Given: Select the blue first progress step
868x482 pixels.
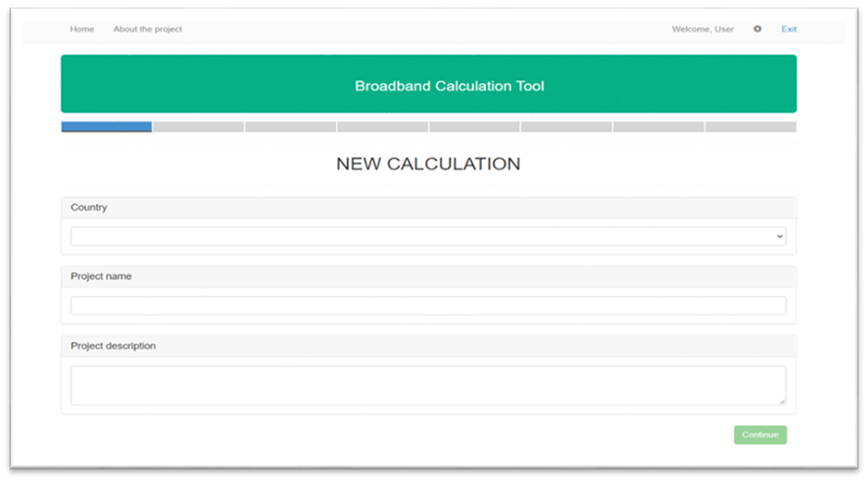Looking at the screenshot, I should [x=107, y=126].
